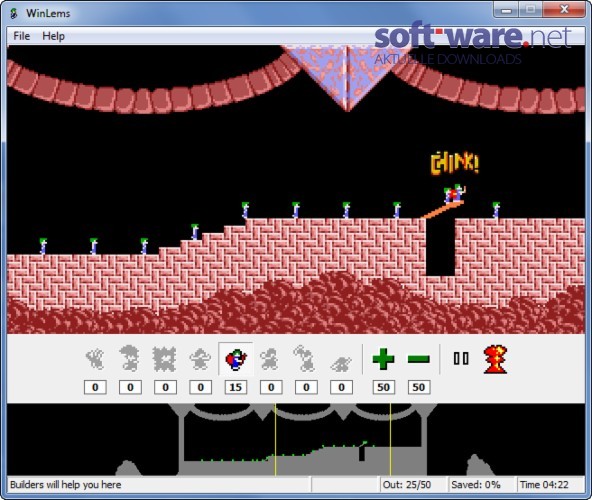
Task: Select the Climber skill icon
Action: point(95,359)
